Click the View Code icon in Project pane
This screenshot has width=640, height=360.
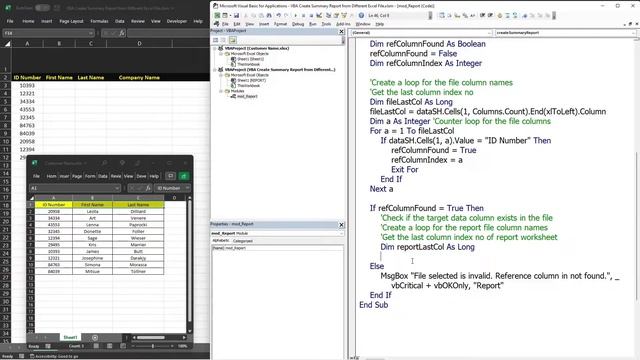pyautogui.click(x=216, y=40)
